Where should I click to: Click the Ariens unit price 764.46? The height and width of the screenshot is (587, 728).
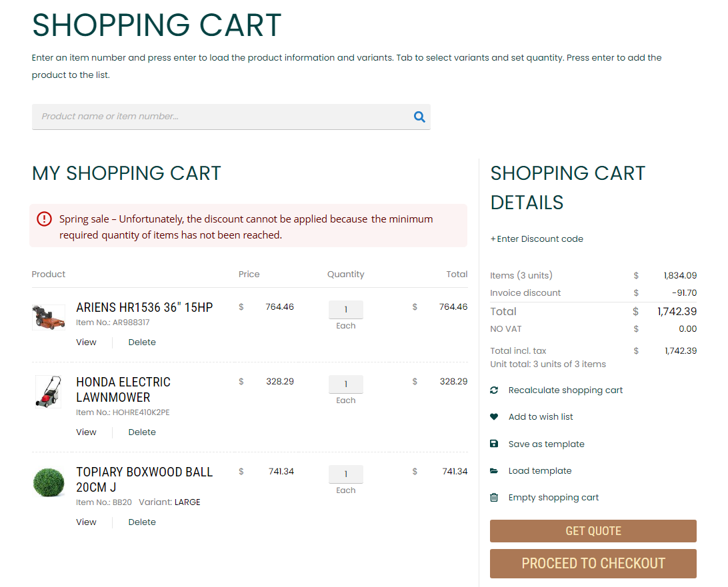[x=279, y=306]
